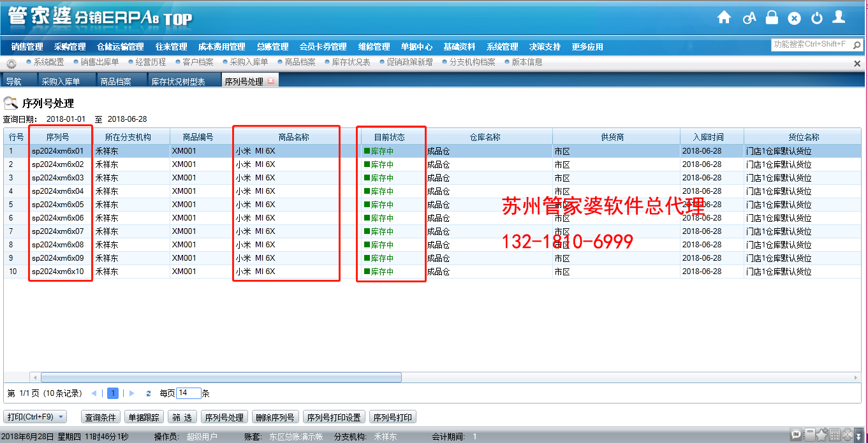Image resolution: width=868 pixels, height=443 pixels.
Task: Click the 序列号打印 button
Action: [393, 417]
